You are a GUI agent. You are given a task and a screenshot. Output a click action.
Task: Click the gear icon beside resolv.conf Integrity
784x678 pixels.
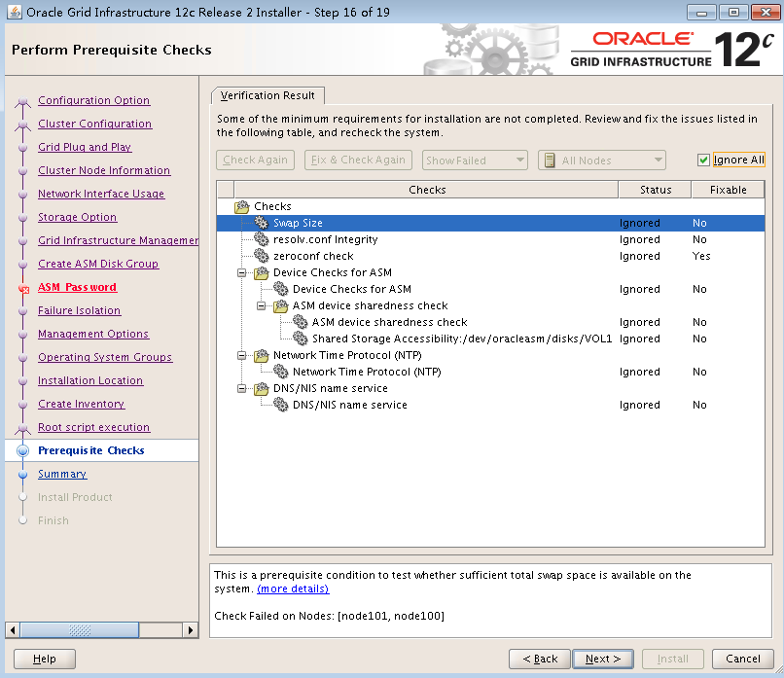click(x=261, y=239)
